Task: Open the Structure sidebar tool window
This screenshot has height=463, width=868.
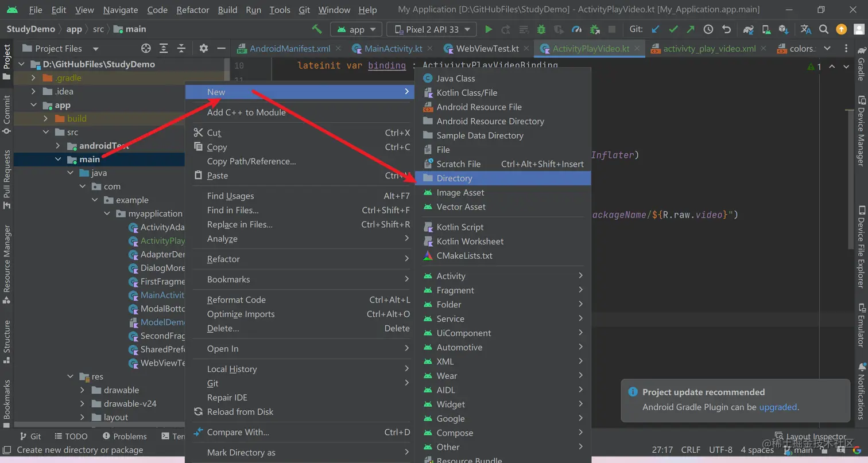Action: tap(7, 341)
